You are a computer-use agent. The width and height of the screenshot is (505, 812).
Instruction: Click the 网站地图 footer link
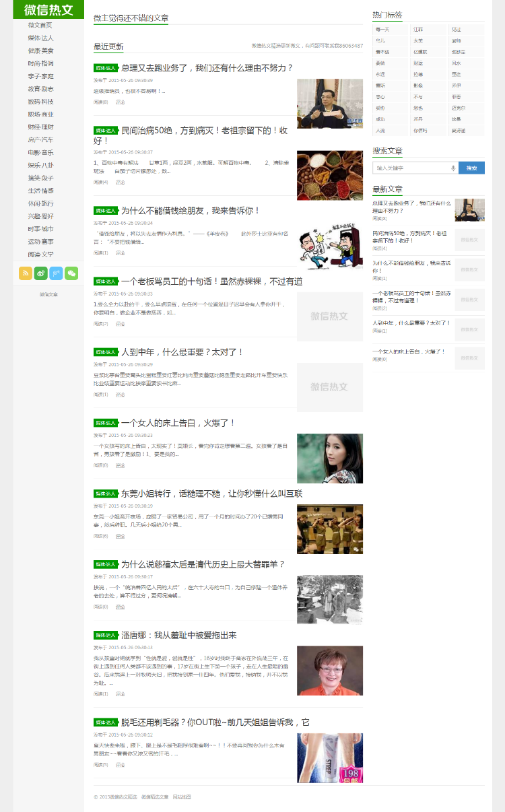pyautogui.click(x=182, y=797)
